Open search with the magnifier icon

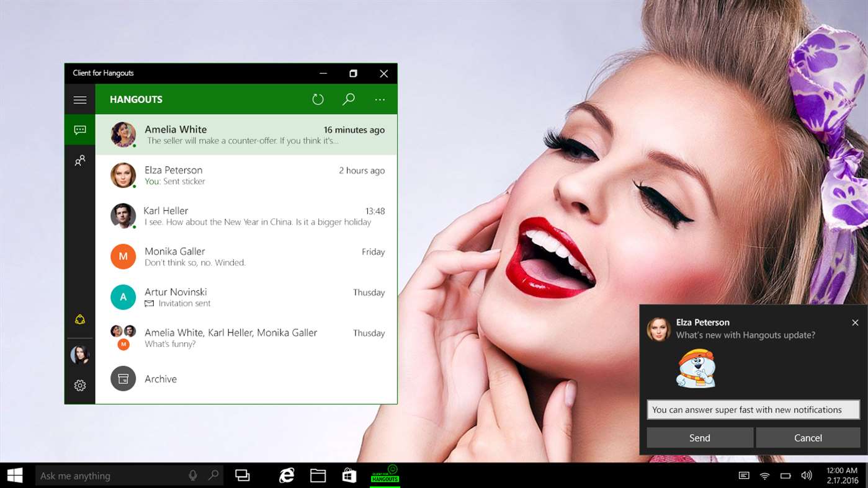coord(349,99)
